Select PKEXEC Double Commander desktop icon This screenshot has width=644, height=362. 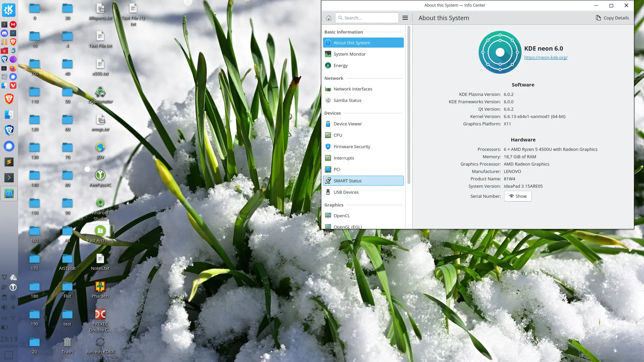pyautogui.click(x=100, y=321)
